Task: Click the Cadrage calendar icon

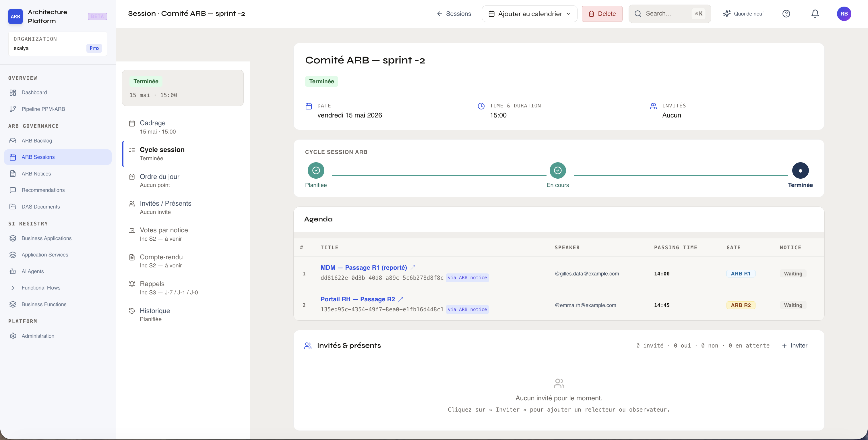Action: pos(132,124)
